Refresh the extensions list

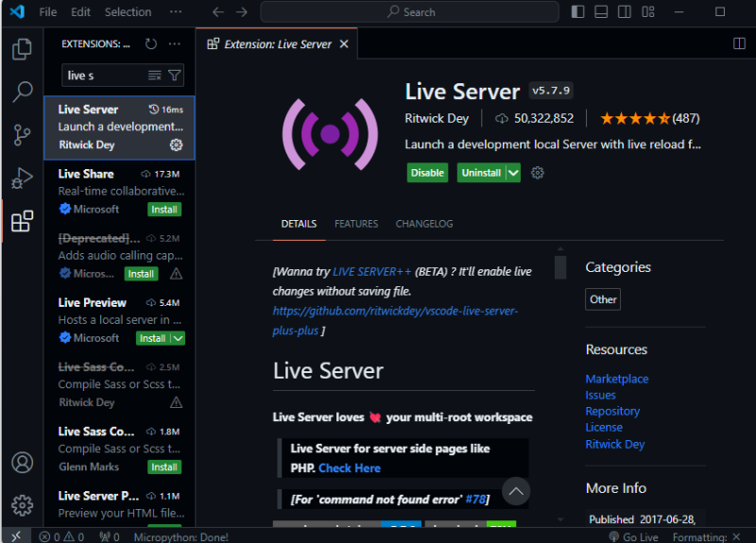(x=151, y=43)
